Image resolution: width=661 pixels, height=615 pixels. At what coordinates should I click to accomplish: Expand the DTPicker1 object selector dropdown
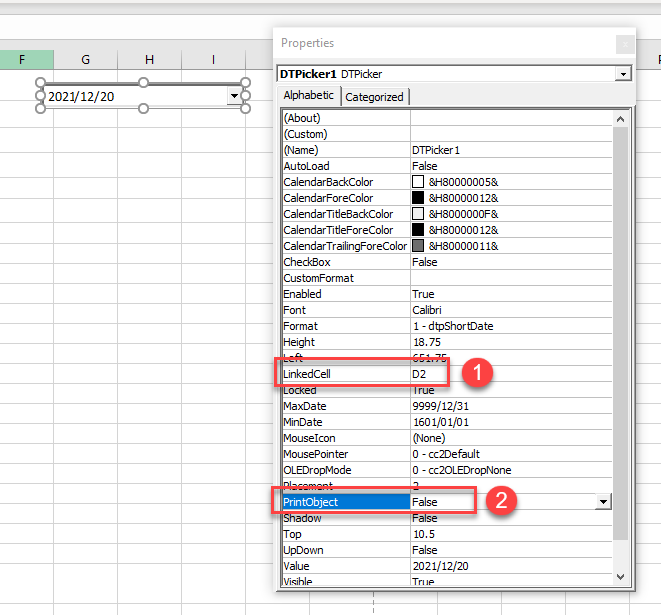623,74
